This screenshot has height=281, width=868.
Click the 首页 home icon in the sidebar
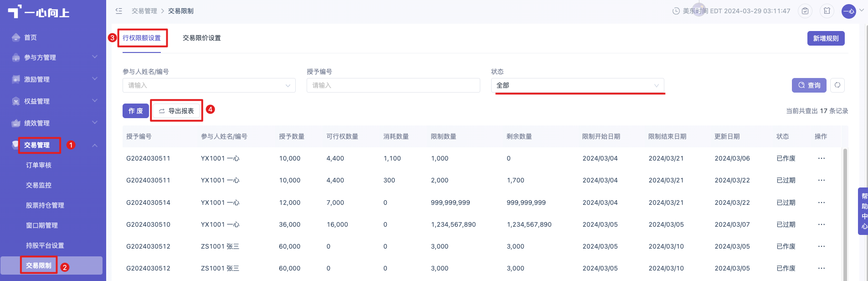click(16, 37)
